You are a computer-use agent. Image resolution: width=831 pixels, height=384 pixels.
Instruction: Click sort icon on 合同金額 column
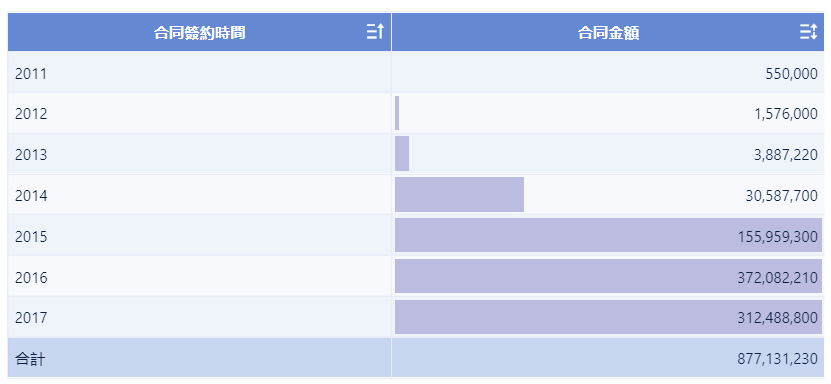pyautogui.click(x=809, y=32)
